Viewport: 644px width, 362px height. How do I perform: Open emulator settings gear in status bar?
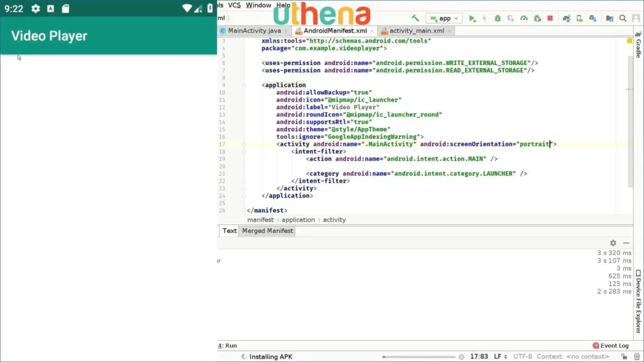tap(36, 9)
